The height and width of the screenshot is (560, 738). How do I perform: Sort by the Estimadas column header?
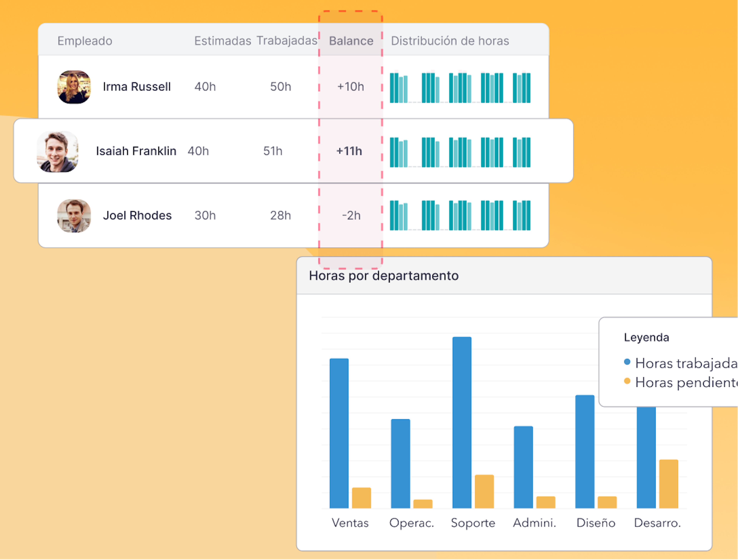(x=223, y=41)
